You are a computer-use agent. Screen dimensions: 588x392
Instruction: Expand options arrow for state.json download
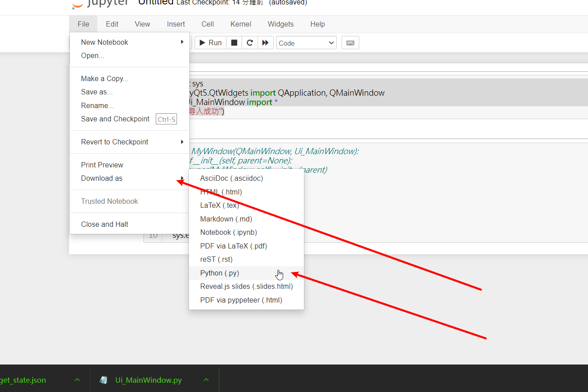(x=77, y=380)
